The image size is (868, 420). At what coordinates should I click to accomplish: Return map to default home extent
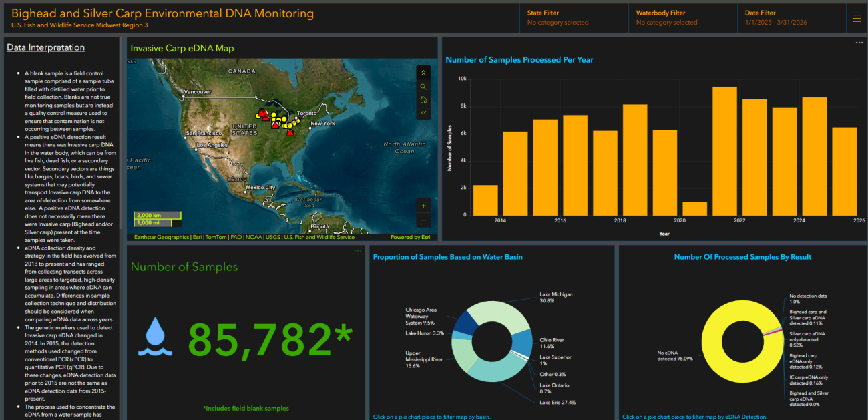point(423,100)
